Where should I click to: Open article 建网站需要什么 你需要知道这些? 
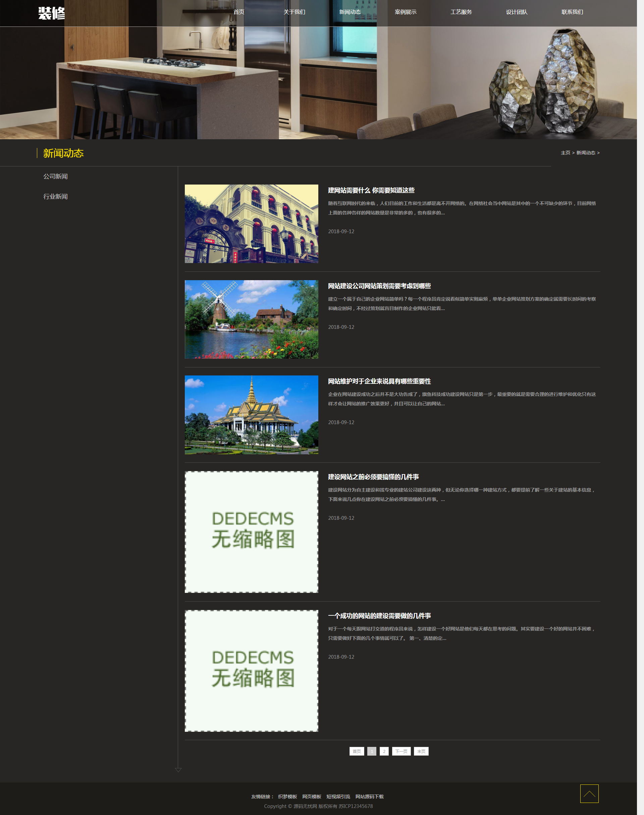[x=371, y=191]
